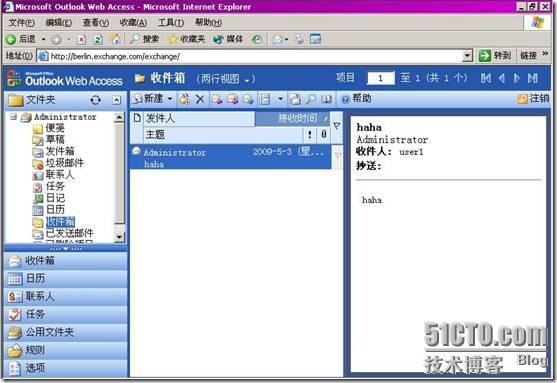Go to the Home page icon
Screen dimensions: 557x383
pyautogui.click(x=115, y=39)
